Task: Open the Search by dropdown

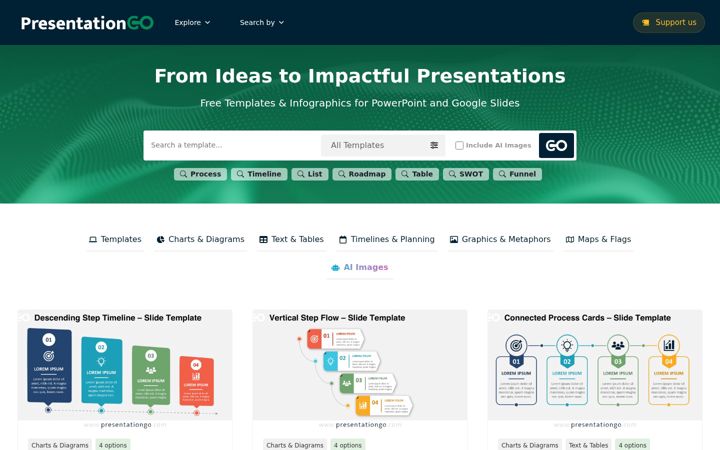Action: click(262, 22)
